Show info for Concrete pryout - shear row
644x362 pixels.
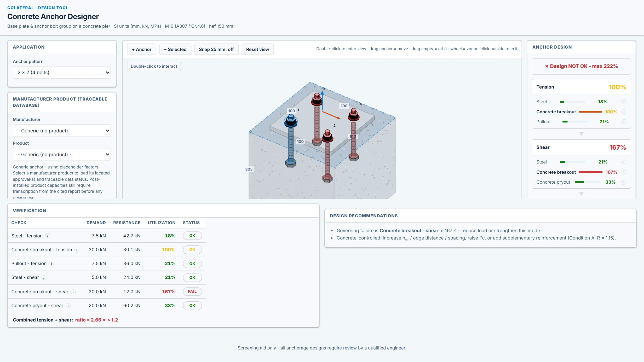coord(68,306)
